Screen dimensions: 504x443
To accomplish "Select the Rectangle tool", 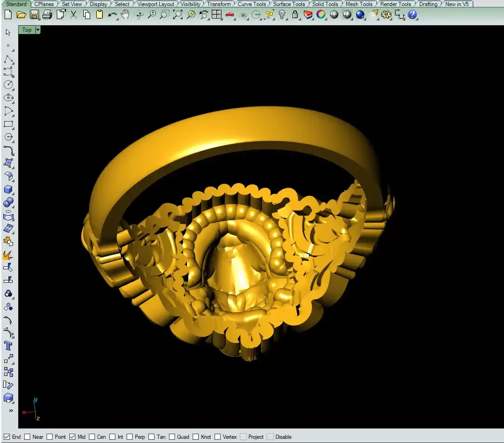I will [8, 124].
